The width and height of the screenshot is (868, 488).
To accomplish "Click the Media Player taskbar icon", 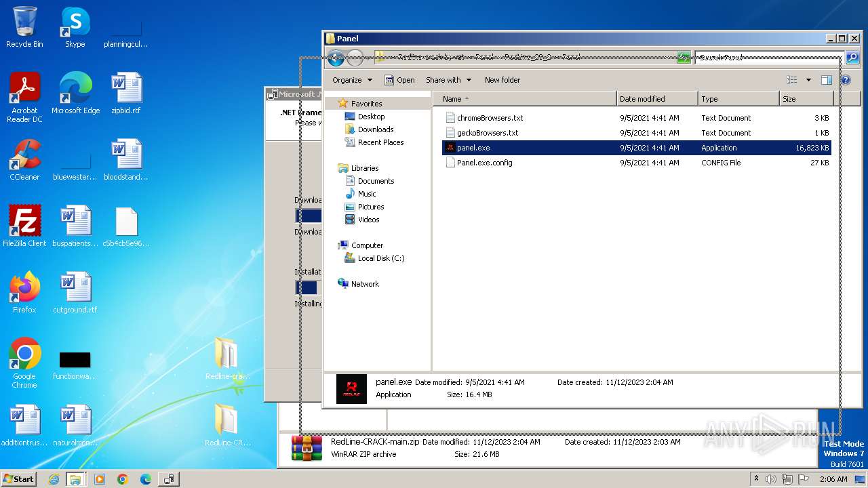I will point(100,479).
